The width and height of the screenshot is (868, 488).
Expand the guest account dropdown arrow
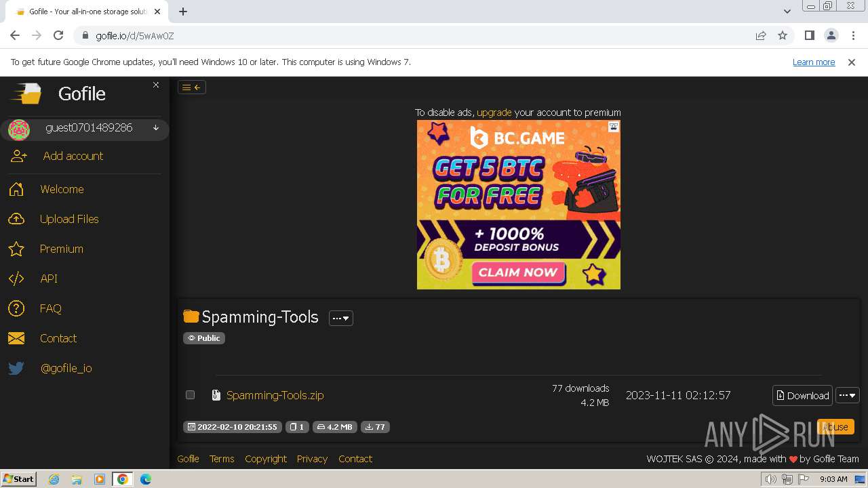(156, 128)
